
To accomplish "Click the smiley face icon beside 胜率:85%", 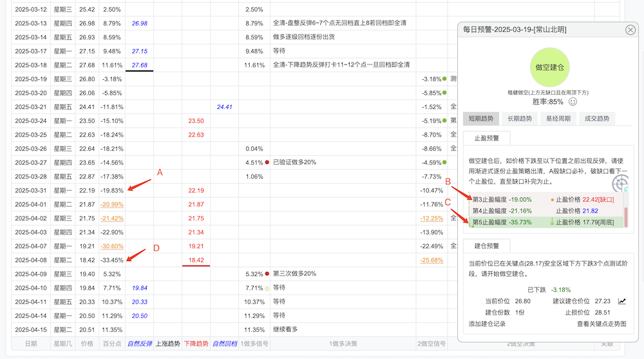I will [x=573, y=102].
